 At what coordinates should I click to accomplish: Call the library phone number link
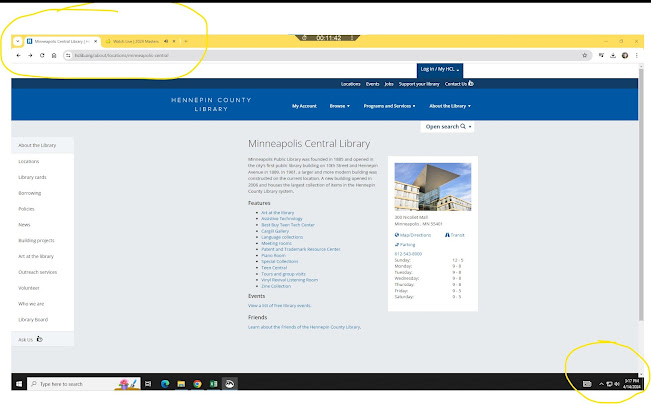pos(408,254)
